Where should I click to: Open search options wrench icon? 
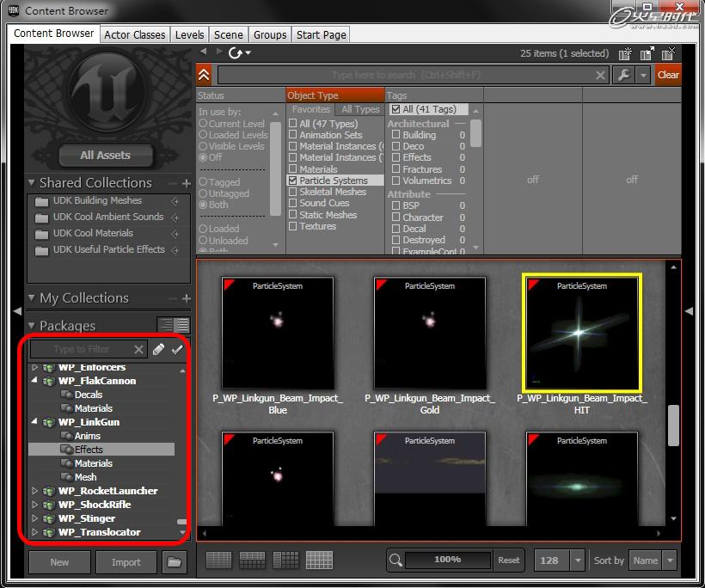click(x=624, y=75)
